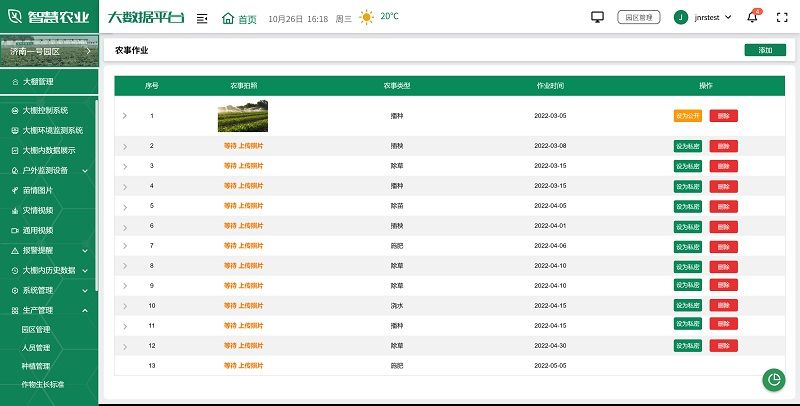Delete row 3 using 删除 button

tap(724, 166)
